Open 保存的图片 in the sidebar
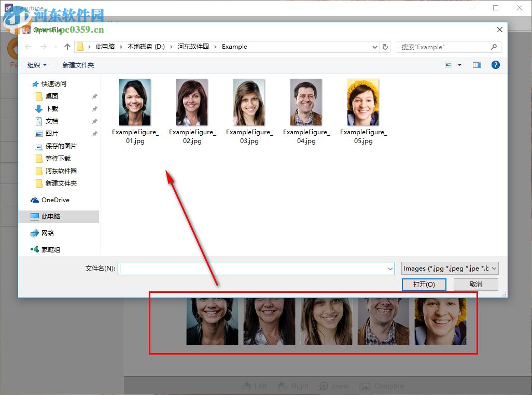Image resolution: width=532 pixels, height=395 pixels. 61,146
